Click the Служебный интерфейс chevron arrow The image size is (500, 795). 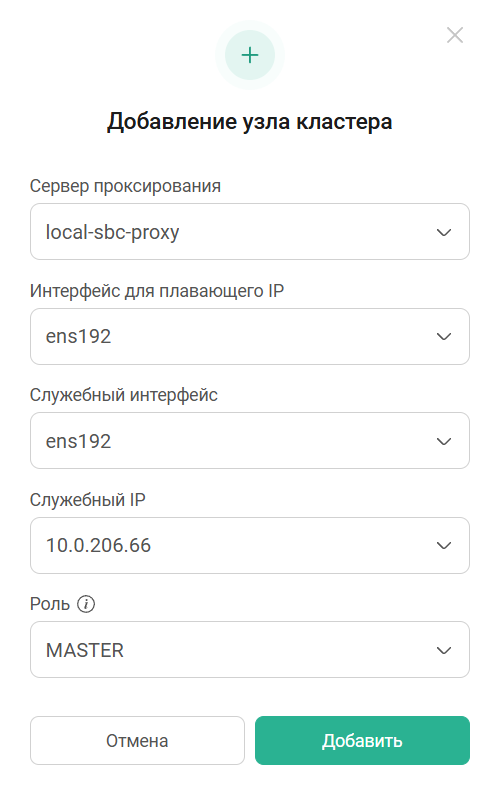pyautogui.click(x=444, y=441)
